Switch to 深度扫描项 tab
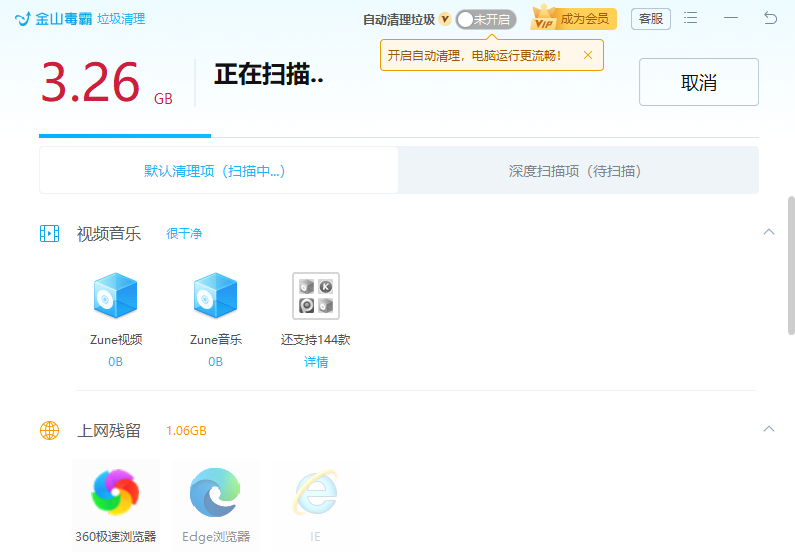Image resolution: width=795 pixels, height=552 pixels. pos(577,171)
